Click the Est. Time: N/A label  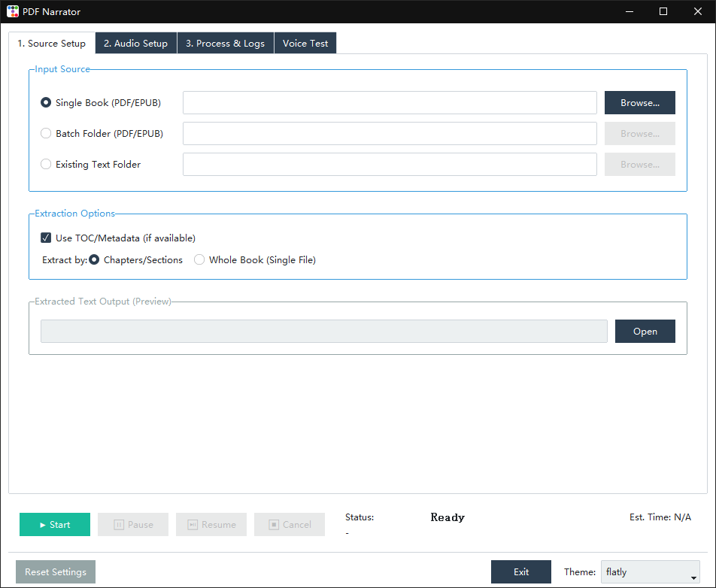[660, 517]
